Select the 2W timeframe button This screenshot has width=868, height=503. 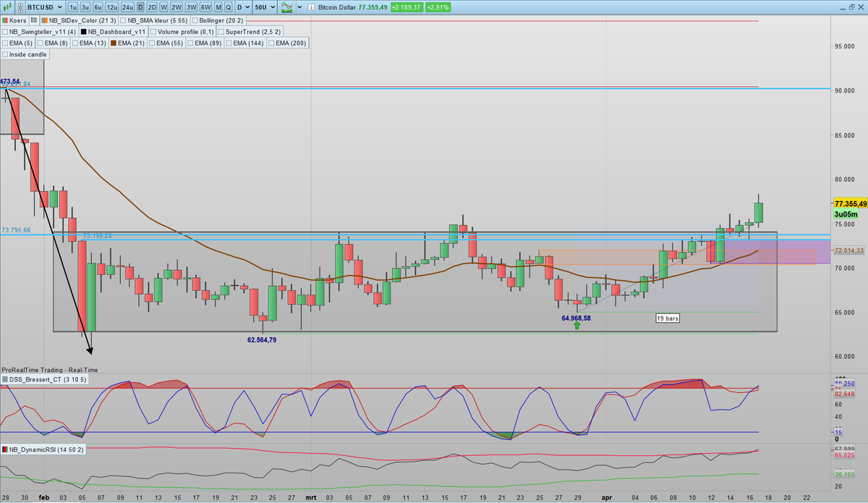[x=176, y=7]
